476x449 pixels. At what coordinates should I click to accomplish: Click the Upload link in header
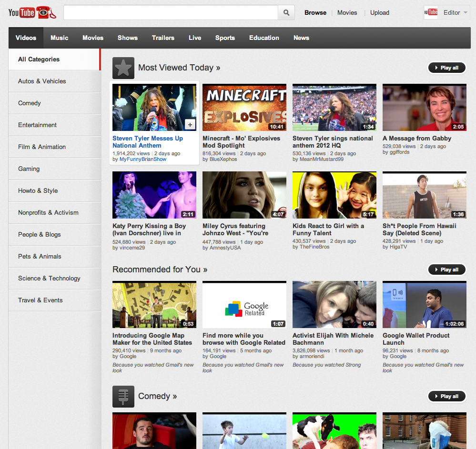[379, 12]
